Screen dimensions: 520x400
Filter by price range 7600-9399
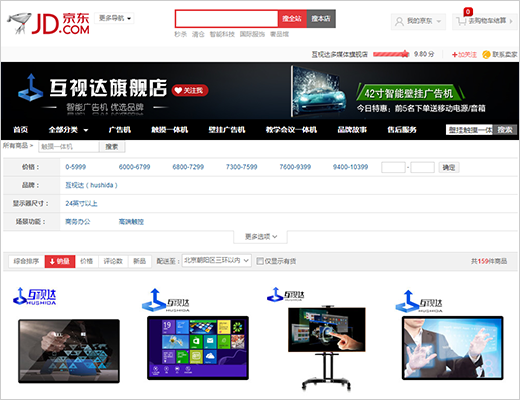tap(295, 167)
